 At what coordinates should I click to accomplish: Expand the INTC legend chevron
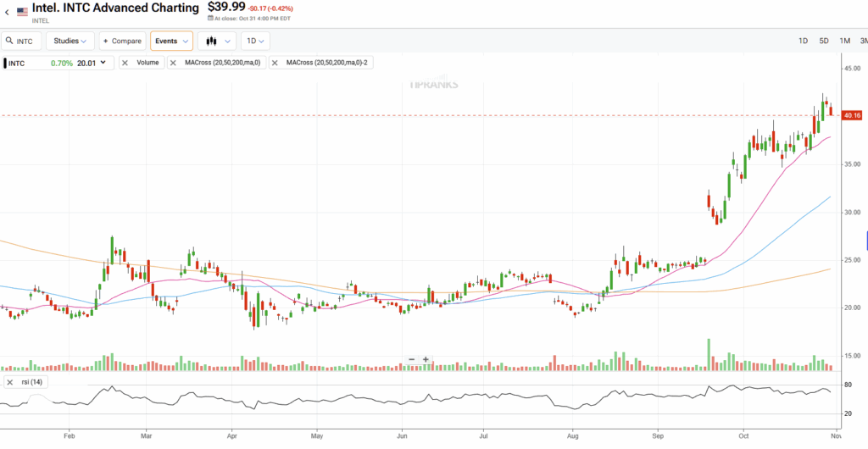pos(103,63)
